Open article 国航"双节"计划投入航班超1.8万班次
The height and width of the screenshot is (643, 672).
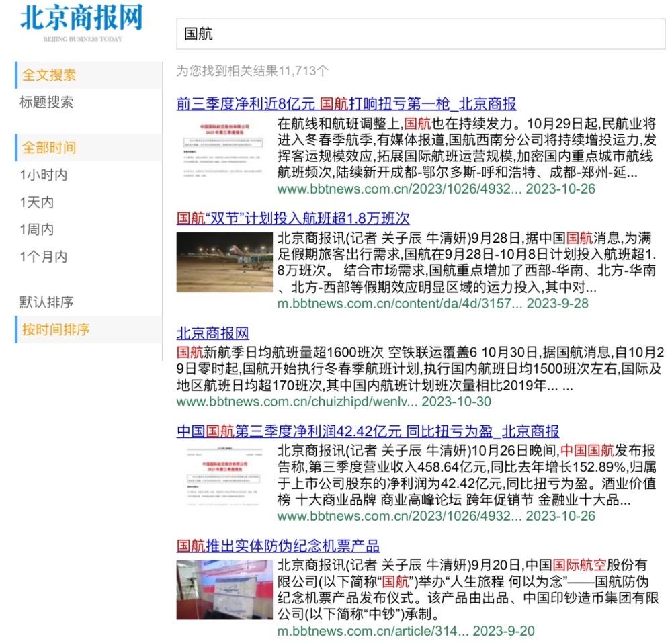pos(293,218)
